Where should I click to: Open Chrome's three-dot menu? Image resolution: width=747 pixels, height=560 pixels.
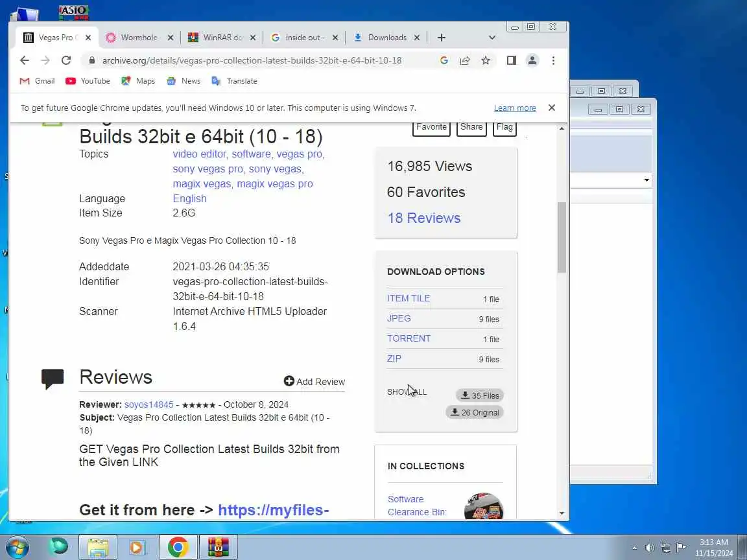553,60
